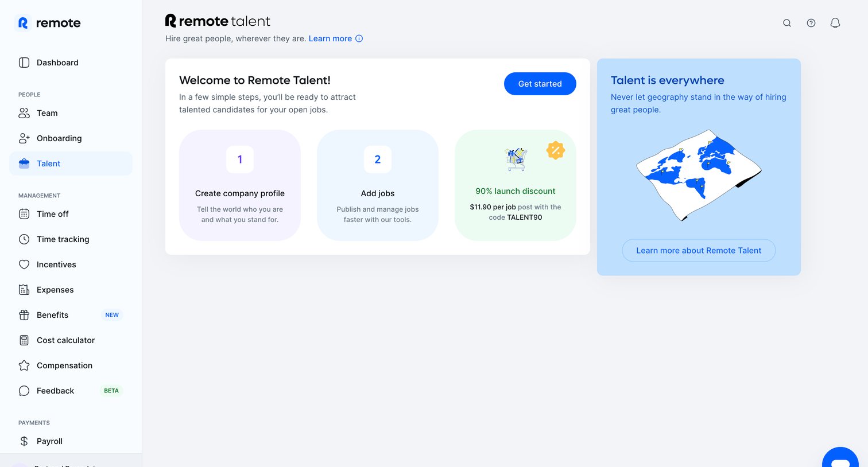Click Learn more about Remote Talent
868x467 pixels.
point(699,251)
